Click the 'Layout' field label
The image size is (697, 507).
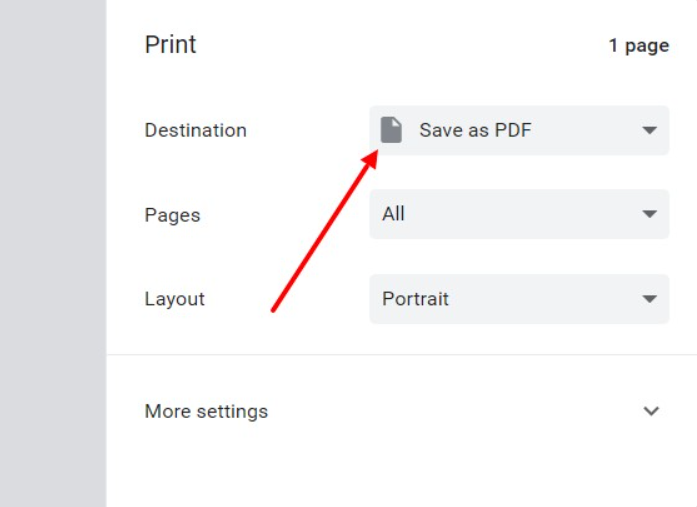(x=175, y=299)
